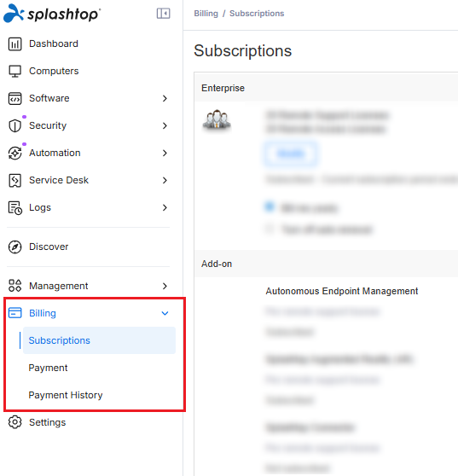Click the Splashtop logo

tap(52, 14)
